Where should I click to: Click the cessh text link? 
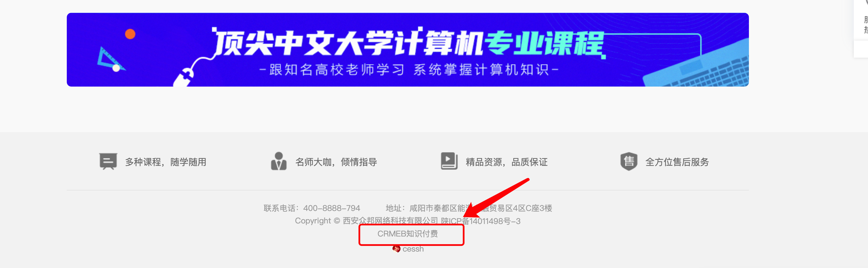click(413, 249)
